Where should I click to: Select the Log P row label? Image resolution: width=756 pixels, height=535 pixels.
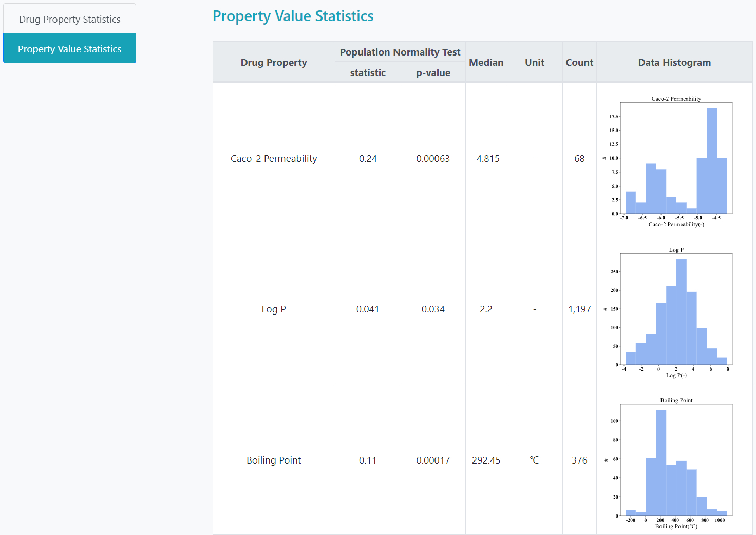274,309
